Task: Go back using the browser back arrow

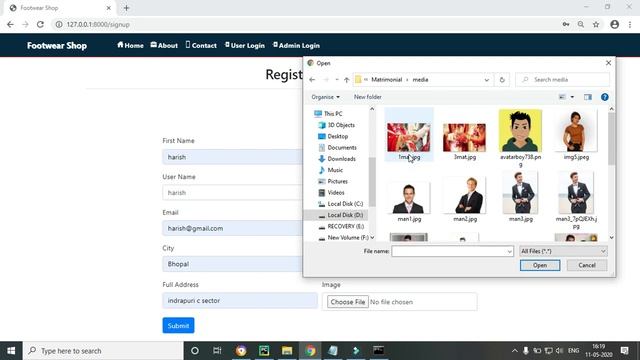Action: coord(10,24)
